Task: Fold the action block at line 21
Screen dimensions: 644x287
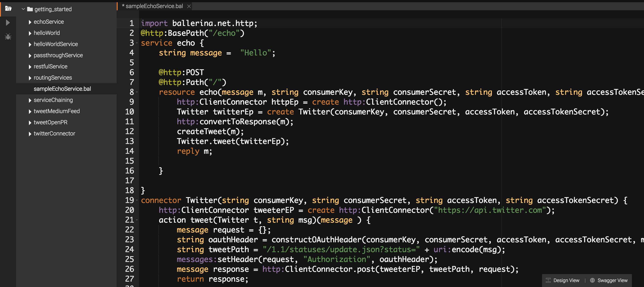Action: [x=137, y=220]
